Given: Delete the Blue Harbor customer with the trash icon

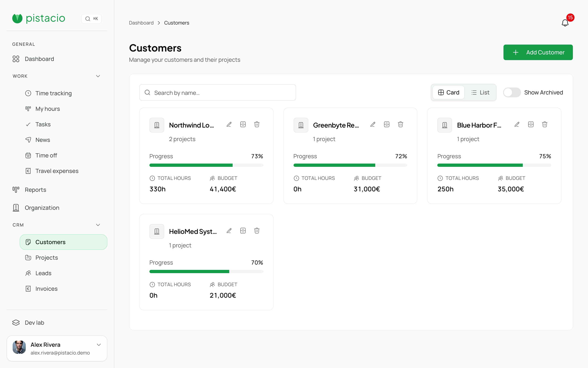Looking at the screenshot, I should [545, 125].
